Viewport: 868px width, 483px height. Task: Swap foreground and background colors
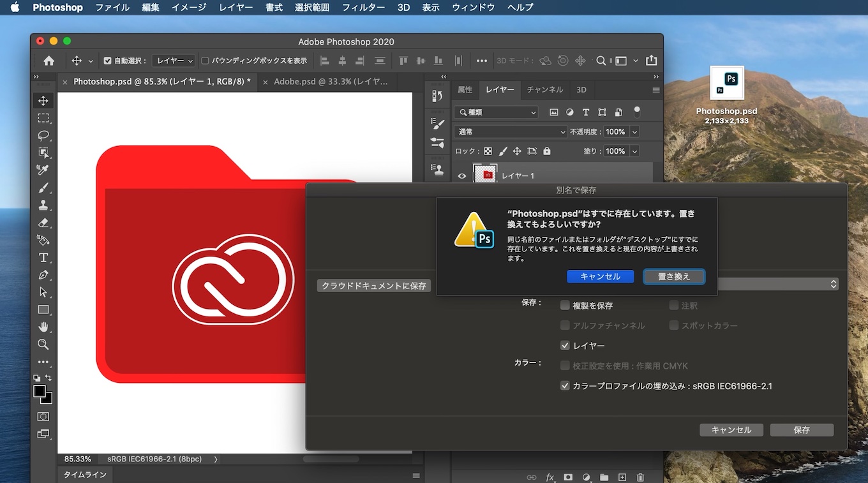[49, 378]
